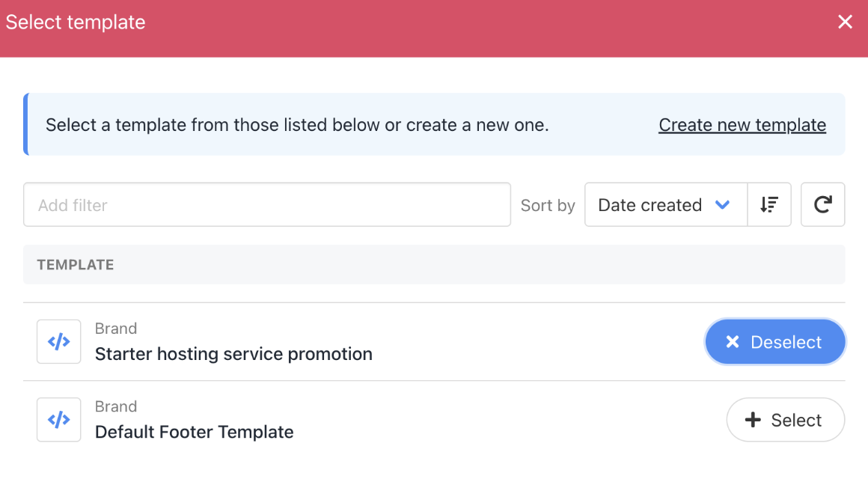Expand the blue chevron beside Date created

[722, 205]
